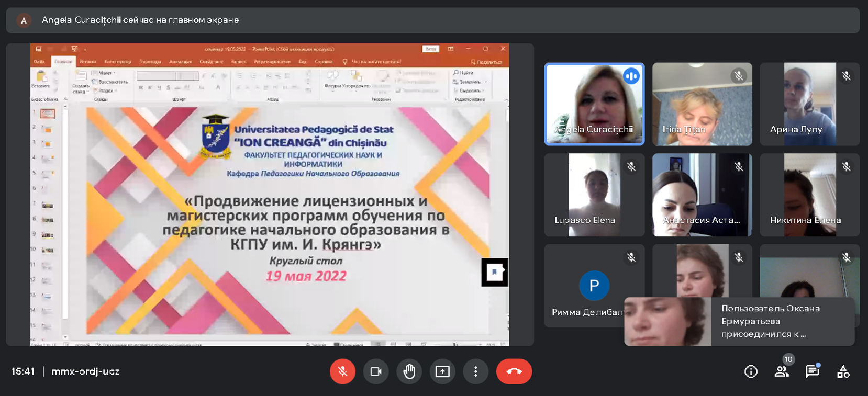The height and width of the screenshot is (396, 868).
Task: Open the chat messages panel
Action: [812, 371]
